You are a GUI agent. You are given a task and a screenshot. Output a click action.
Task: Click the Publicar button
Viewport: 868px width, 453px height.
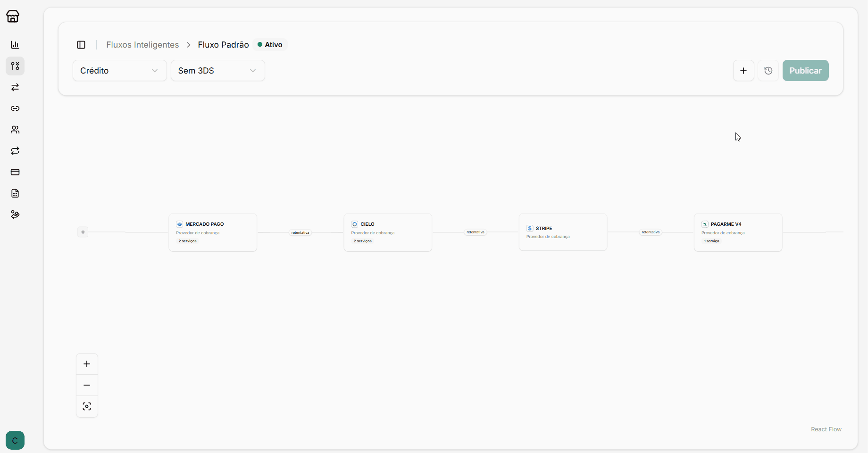806,71
